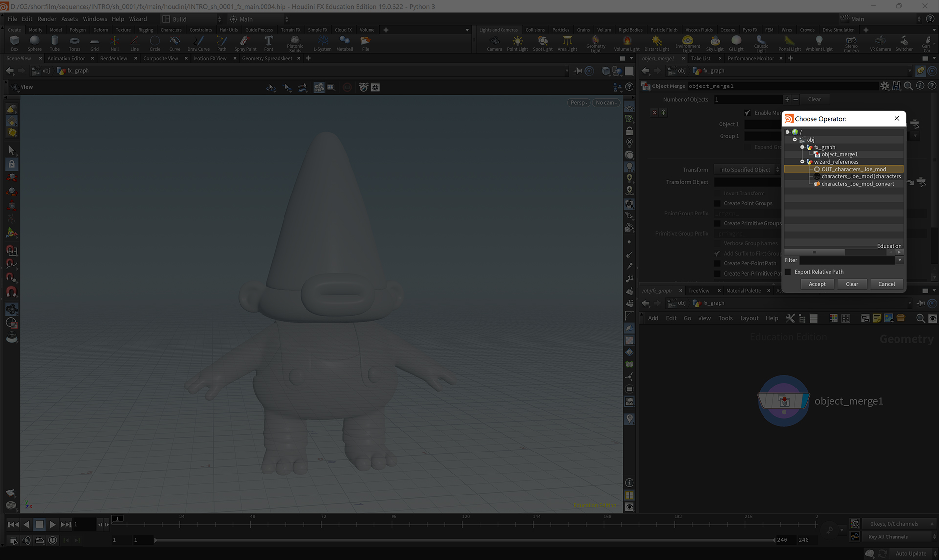
Task: Open the Wizard menu
Action: pyautogui.click(x=138, y=19)
